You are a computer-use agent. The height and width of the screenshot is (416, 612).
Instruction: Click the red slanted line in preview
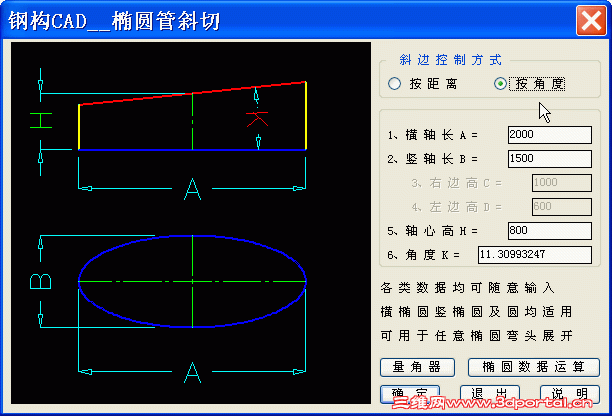point(192,93)
